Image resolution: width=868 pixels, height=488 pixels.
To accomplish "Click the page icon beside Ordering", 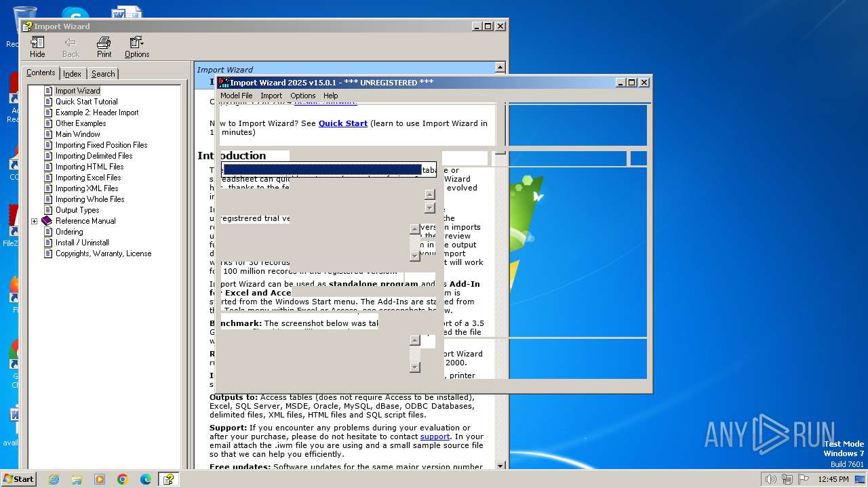I will point(48,232).
